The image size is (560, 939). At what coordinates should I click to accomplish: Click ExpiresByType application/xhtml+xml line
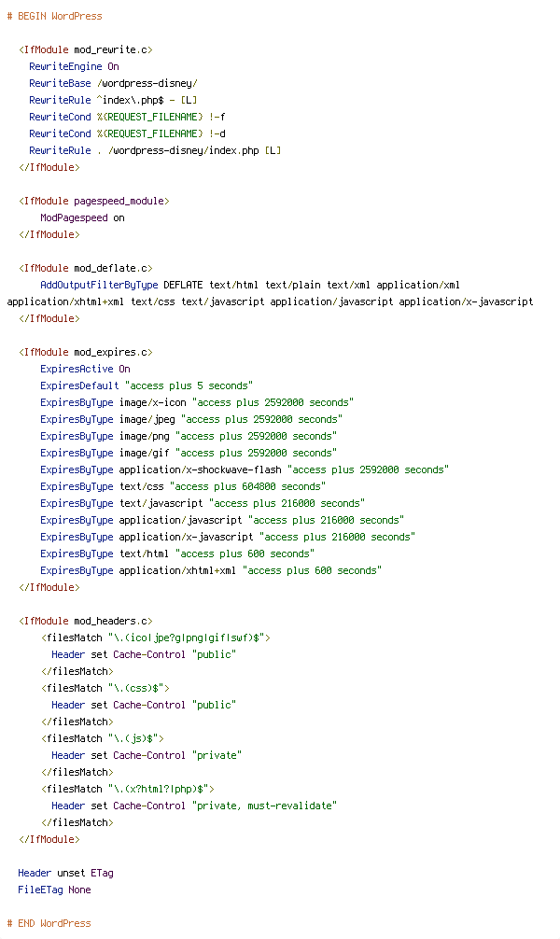click(211, 570)
